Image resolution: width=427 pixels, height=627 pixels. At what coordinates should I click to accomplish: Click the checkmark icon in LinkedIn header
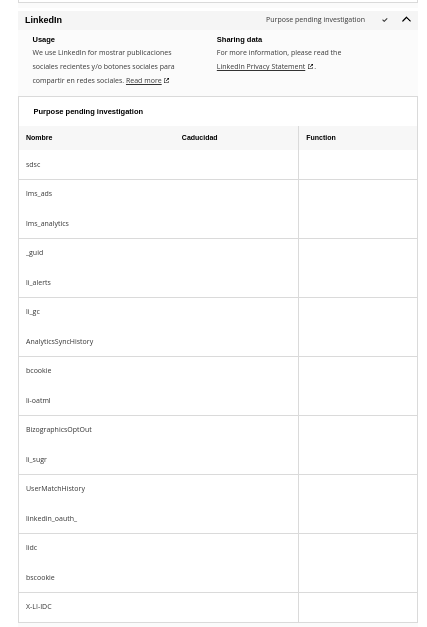pyautogui.click(x=385, y=20)
